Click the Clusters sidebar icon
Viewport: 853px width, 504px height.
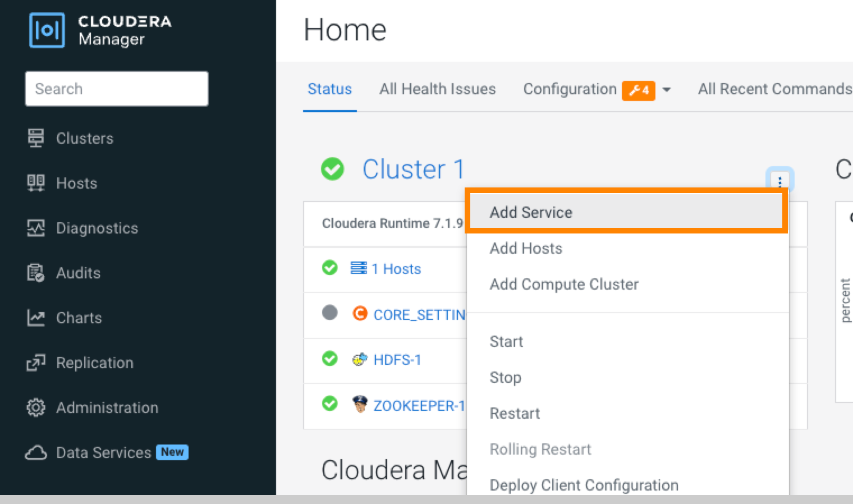coord(36,138)
